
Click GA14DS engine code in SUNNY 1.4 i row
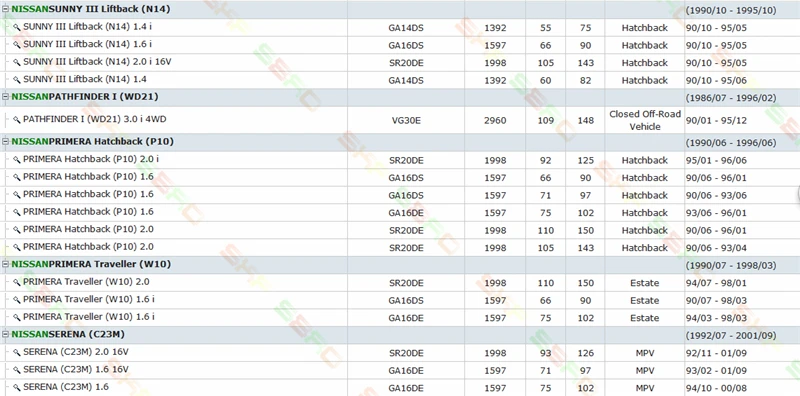(406, 28)
